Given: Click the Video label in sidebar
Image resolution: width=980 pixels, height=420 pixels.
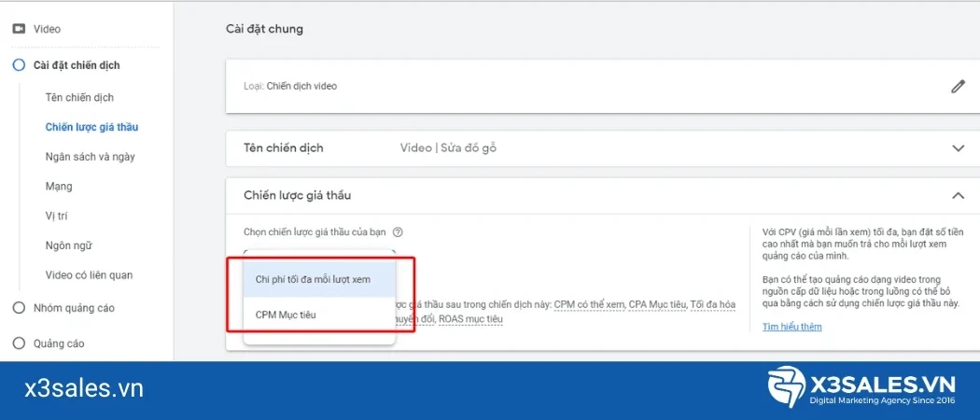Looking at the screenshot, I should (x=47, y=29).
